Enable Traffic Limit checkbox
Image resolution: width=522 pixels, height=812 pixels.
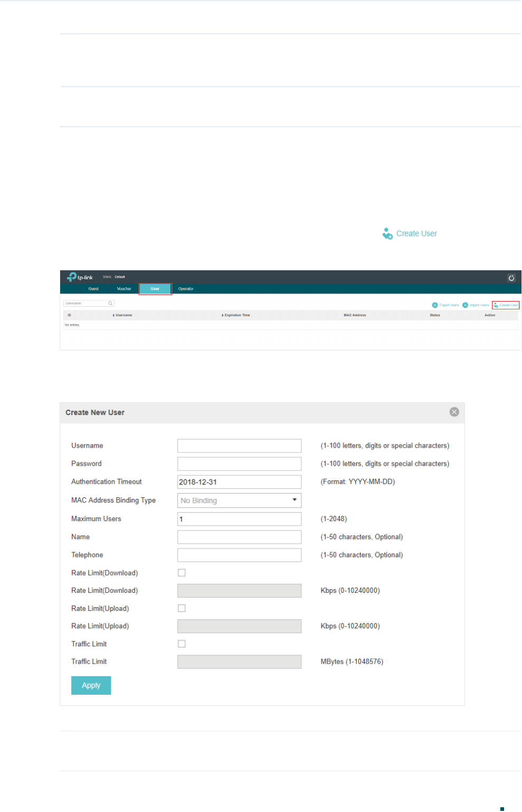click(x=182, y=644)
